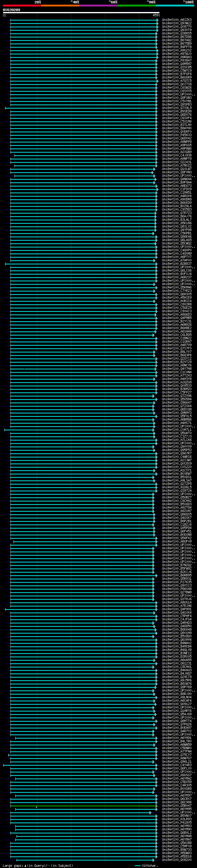197x868 pixels.
Task: Select hit UniRef100_A6YM91
Action: [177, 738]
